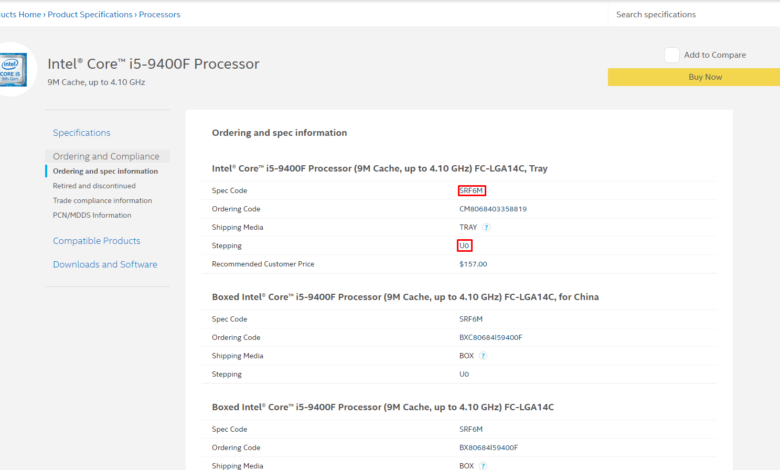
Task: Click the TRAY shipping media value
Action: 468,227
